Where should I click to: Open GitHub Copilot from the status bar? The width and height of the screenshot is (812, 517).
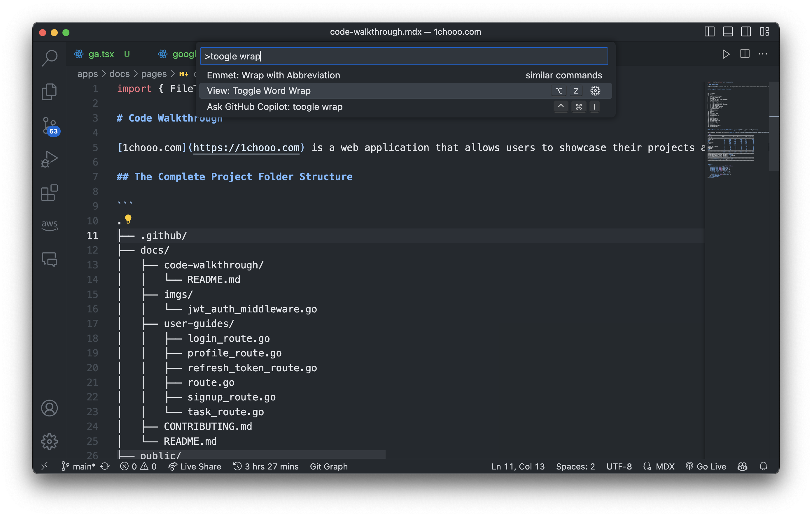click(742, 467)
